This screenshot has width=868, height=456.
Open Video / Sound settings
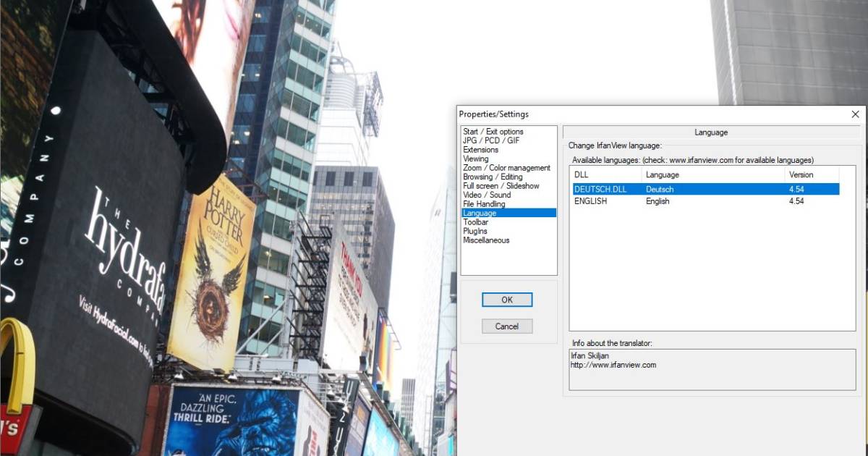click(x=487, y=195)
